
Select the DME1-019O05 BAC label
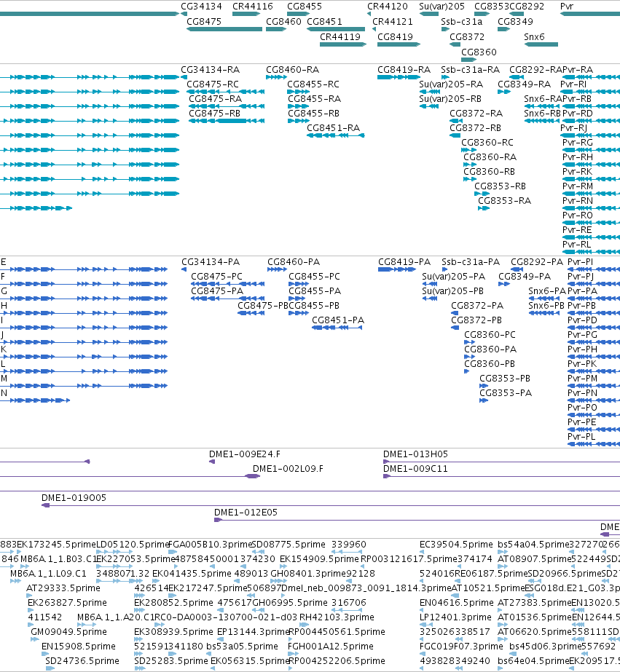pos(74,498)
